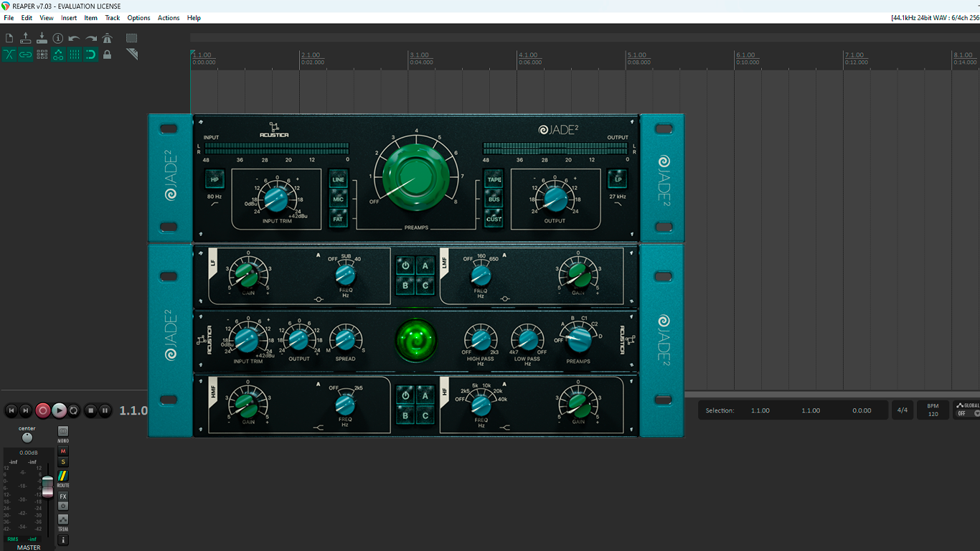Viewport: 980px width, 551px height.
Task: Select the BUS preamp button
Action: (x=494, y=199)
